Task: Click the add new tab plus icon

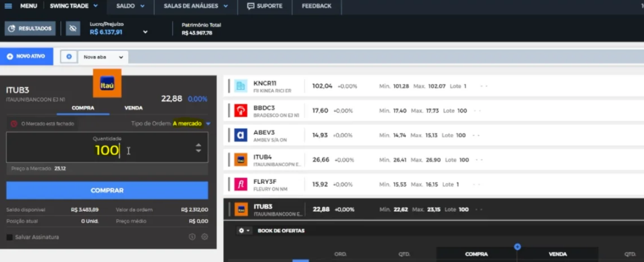Action: 69,57
